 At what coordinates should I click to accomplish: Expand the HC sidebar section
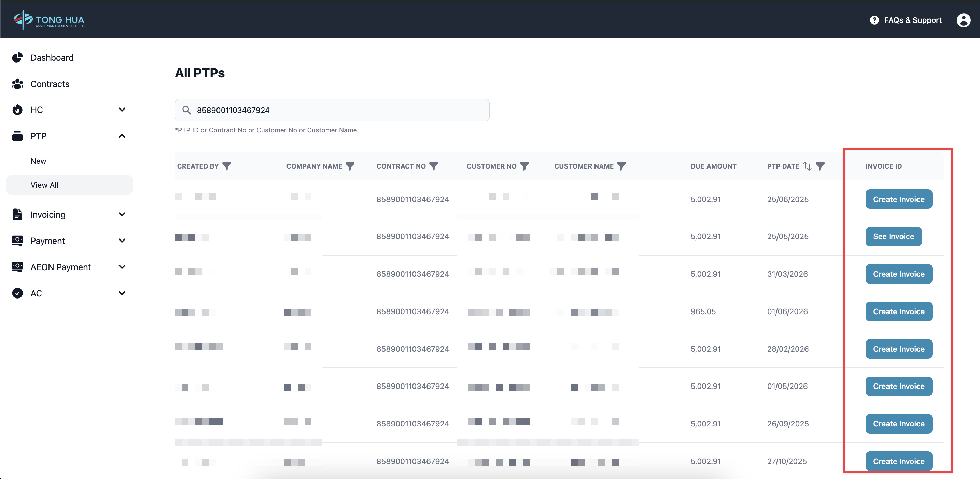click(x=122, y=110)
